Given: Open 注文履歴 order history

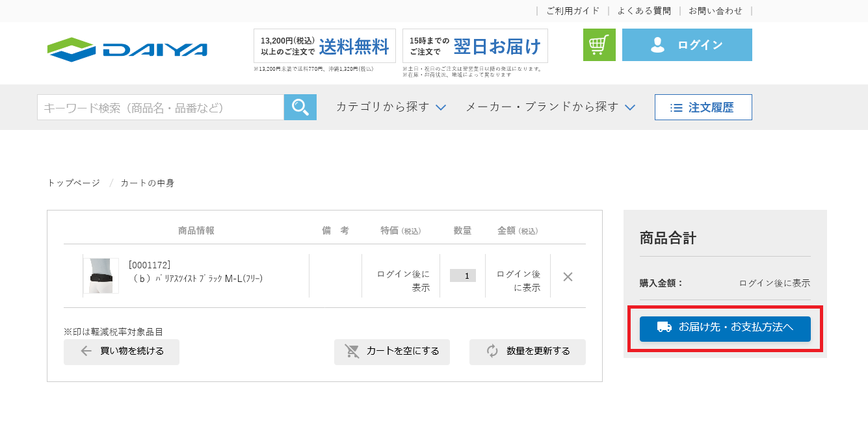Looking at the screenshot, I should pyautogui.click(x=703, y=107).
